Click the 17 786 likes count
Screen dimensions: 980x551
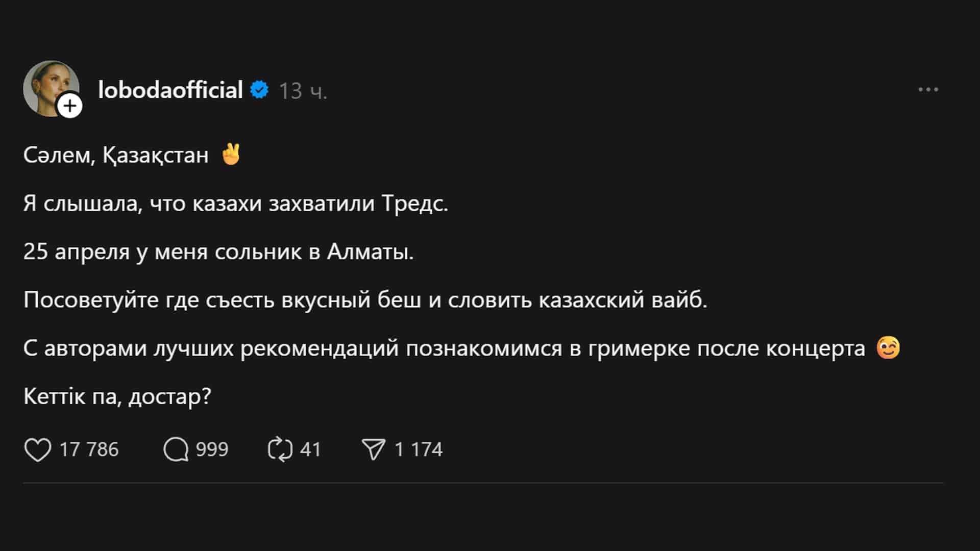pos(89,449)
